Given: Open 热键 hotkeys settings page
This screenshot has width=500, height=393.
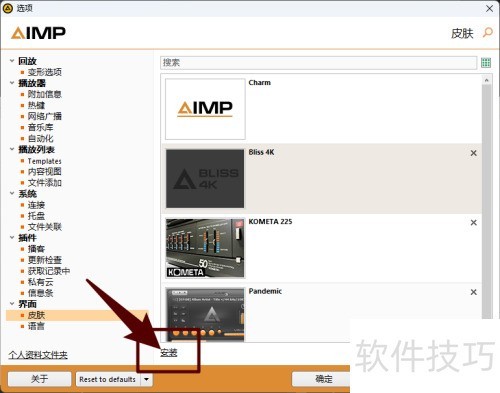Looking at the screenshot, I should (x=36, y=105).
